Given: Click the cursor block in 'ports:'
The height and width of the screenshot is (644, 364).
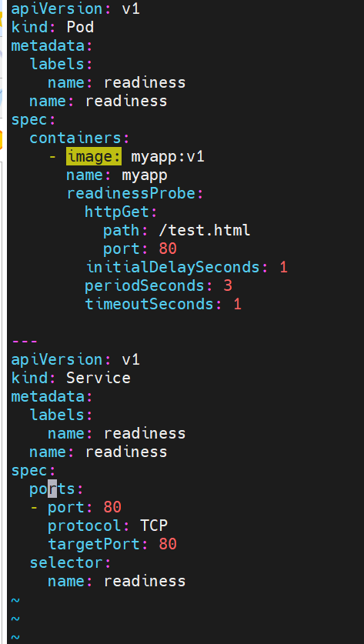Looking at the screenshot, I should (x=52, y=489).
